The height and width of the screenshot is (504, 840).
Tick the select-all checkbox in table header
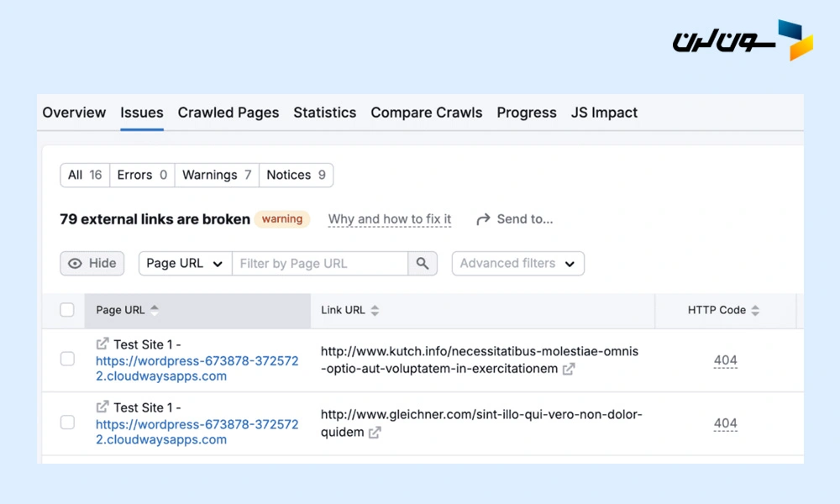point(67,310)
